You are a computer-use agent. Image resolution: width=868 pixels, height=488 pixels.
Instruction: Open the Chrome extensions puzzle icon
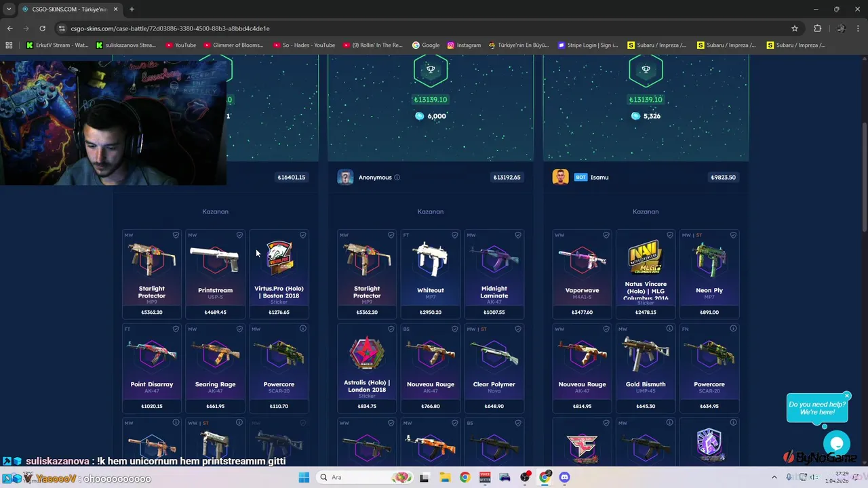pyautogui.click(x=817, y=28)
